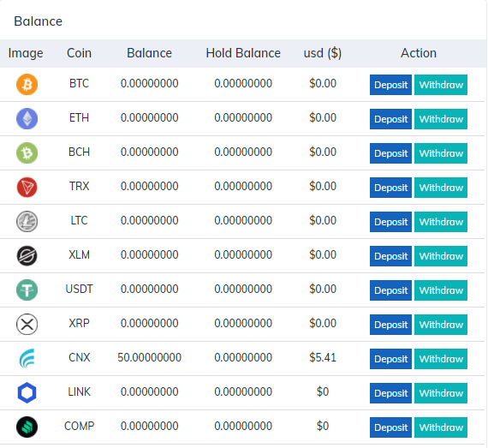Deposit more CNX
488x448 pixels.
[x=390, y=359]
